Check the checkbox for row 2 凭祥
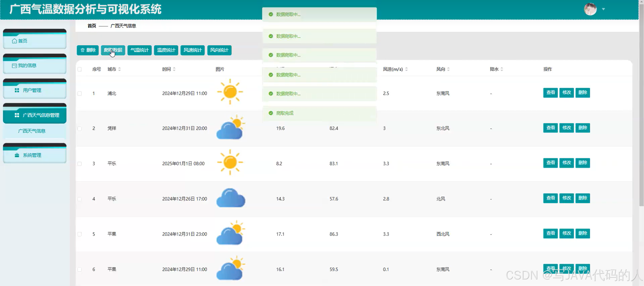Screen dimensions: 644x286 tap(80, 129)
